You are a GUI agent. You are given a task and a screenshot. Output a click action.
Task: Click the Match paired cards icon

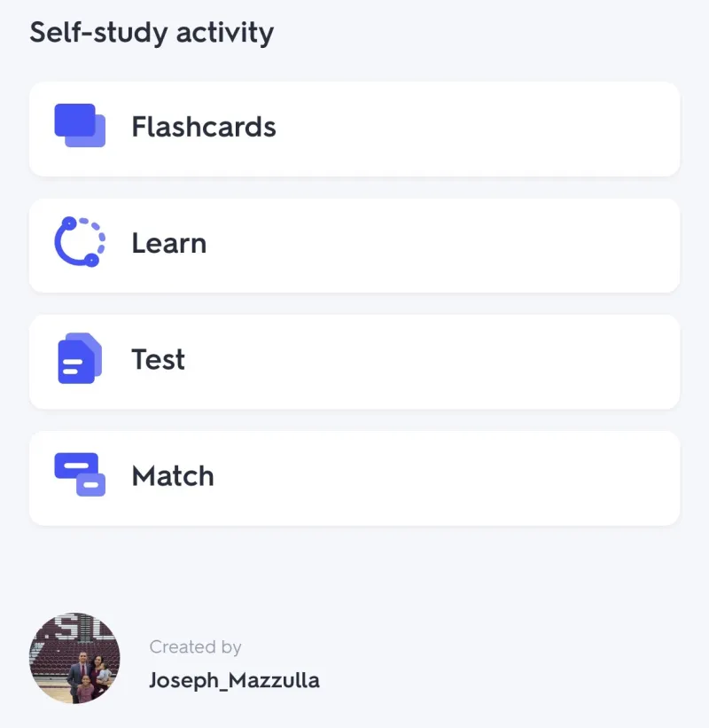click(80, 474)
